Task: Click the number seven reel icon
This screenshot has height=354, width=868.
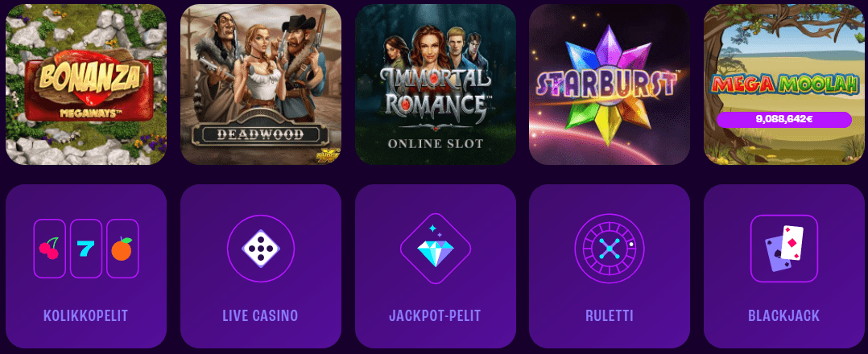Action: [86, 249]
